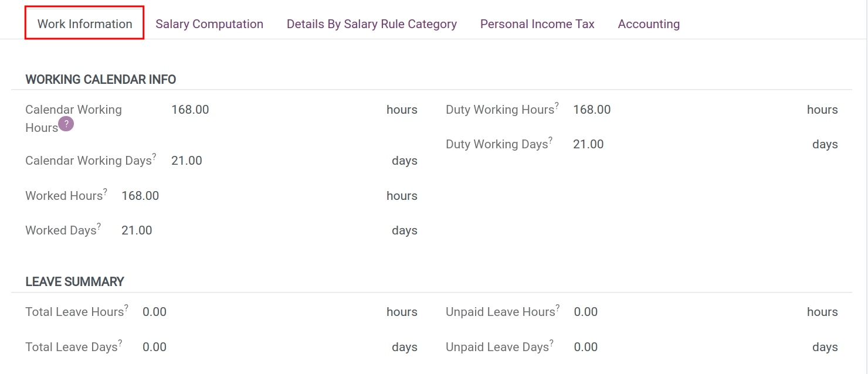
Task: Select the Duty Working Hours value 168.00
Action: coord(592,109)
